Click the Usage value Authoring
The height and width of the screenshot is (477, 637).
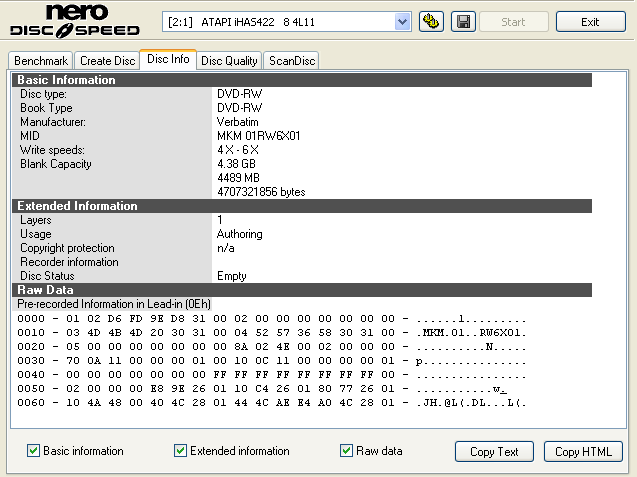240,234
